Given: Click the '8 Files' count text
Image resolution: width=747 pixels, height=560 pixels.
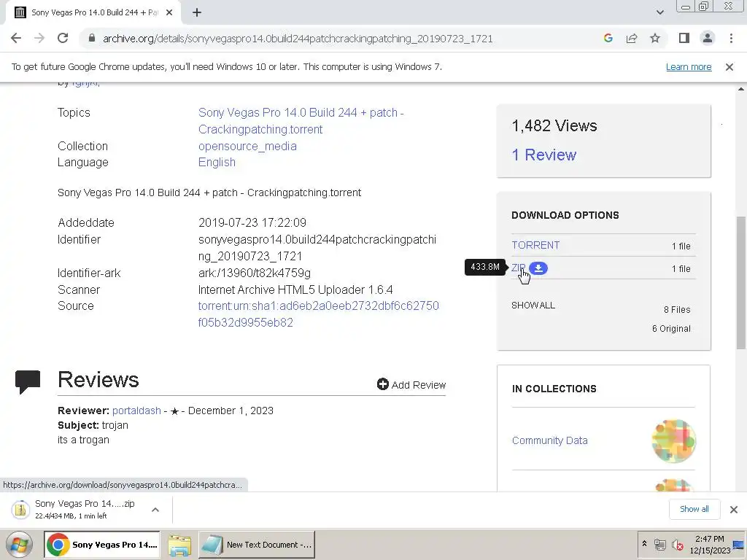Looking at the screenshot, I should (x=677, y=310).
